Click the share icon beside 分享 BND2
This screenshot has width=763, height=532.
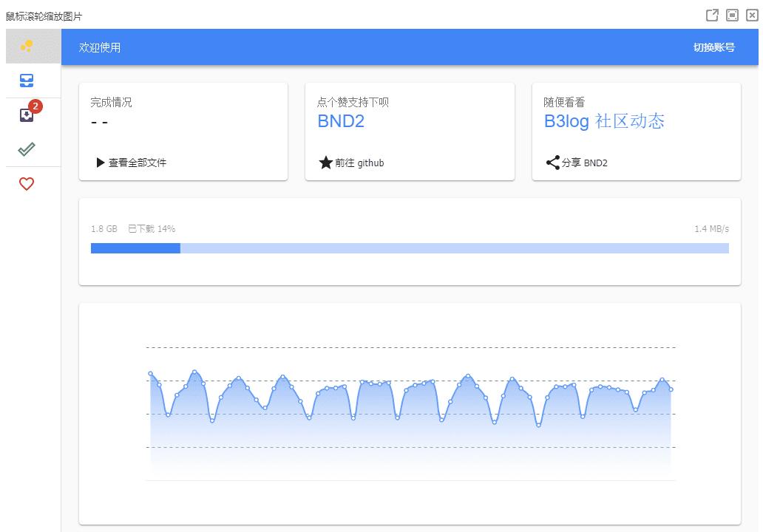point(552,163)
